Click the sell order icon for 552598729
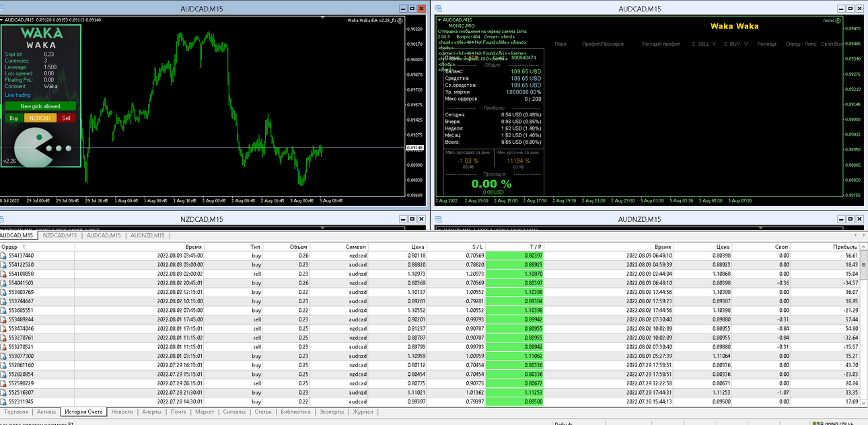Viewport: 868px width, 425px height. click(4, 383)
